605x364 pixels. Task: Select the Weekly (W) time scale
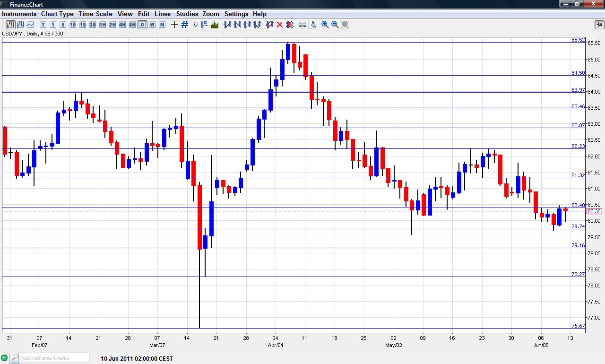pyautogui.click(x=152, y=25)
